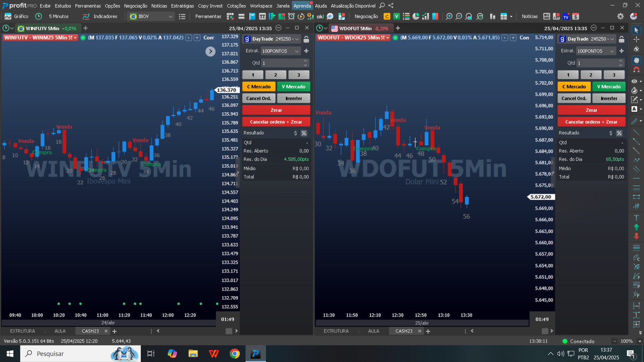Click the candlestick chart type icon
Image resolution: width=644 pixels, height=362 pixels.
(x=492, y=16)
